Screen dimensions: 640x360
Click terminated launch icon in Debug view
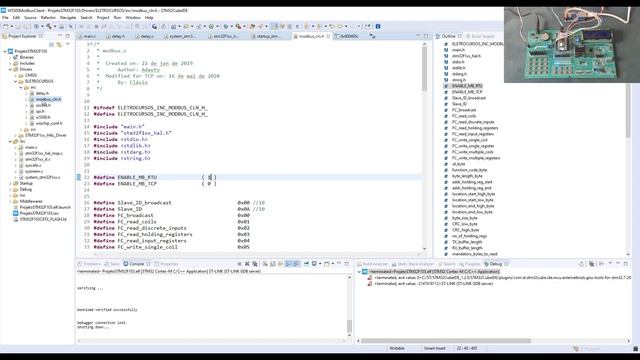point(365,272)
